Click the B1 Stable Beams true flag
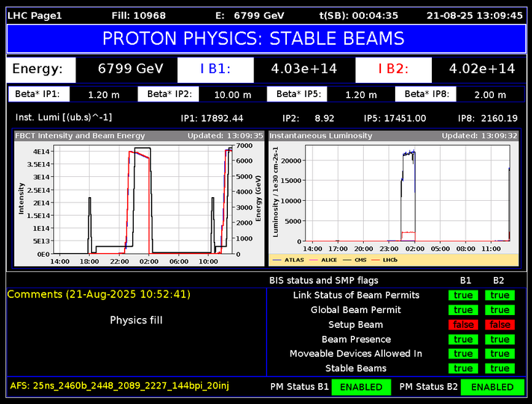The image size is (532, 404). [463, 368]
